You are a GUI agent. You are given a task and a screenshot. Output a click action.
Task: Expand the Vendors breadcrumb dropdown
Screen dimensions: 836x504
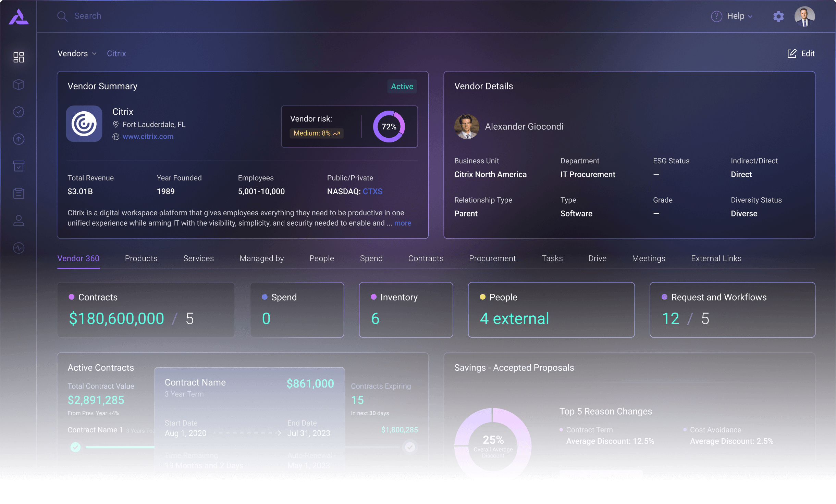pos(77,53)
